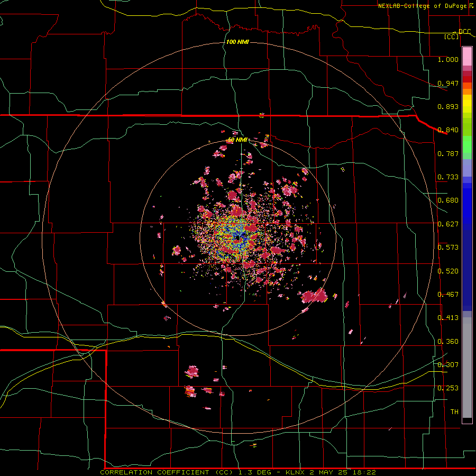Pick the bright green segment of the color bar
The height and width of the screenshot is (476, 476).
[x=467, y=144]
